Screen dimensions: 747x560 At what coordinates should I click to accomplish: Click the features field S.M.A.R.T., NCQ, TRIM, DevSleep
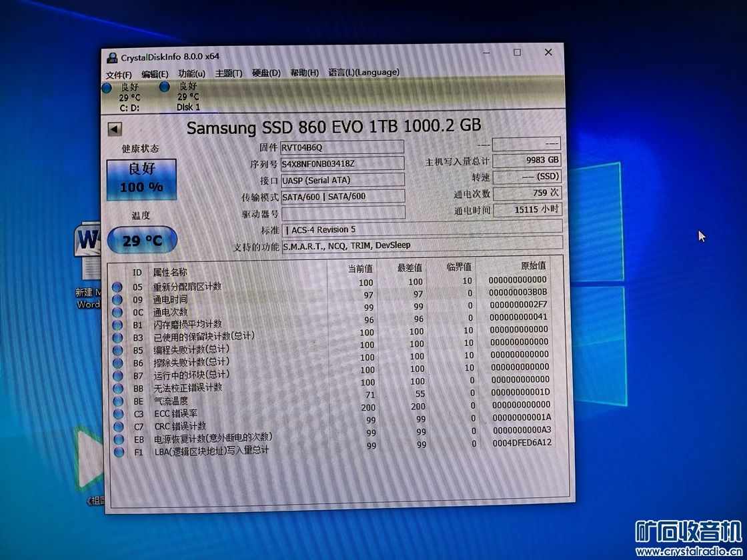pyautogui.click(x=422, y=245)
